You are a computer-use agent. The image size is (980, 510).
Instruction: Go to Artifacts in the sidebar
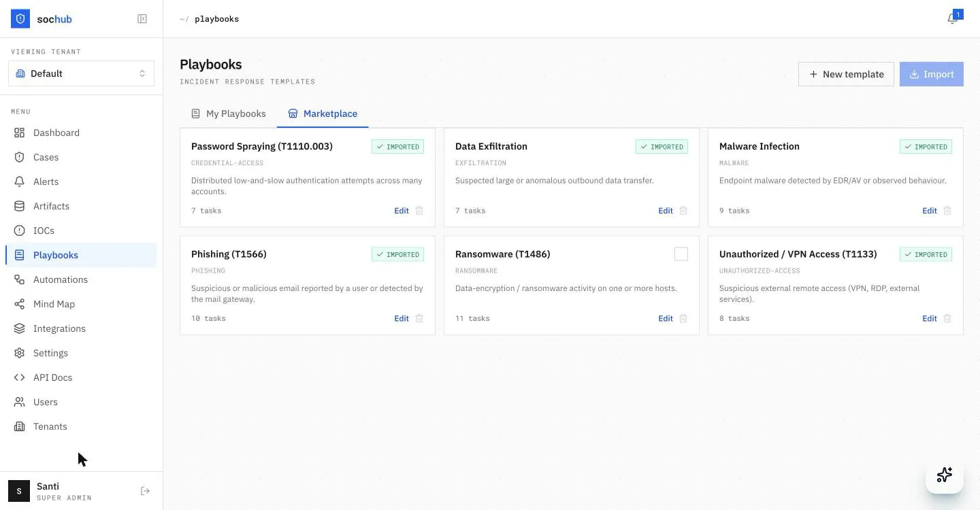tap(81, 206)
